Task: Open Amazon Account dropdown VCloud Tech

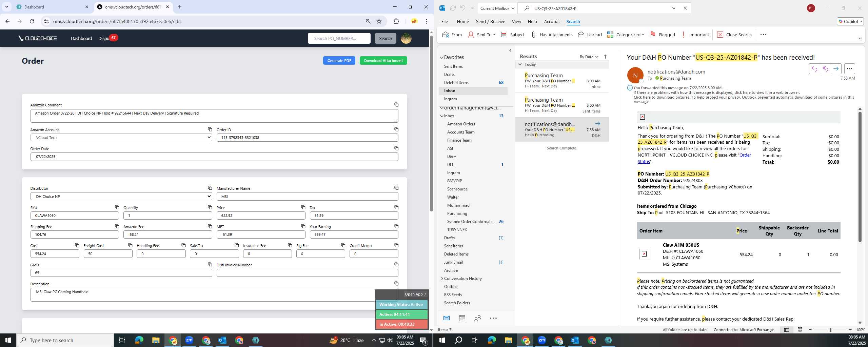Action: 121,138
